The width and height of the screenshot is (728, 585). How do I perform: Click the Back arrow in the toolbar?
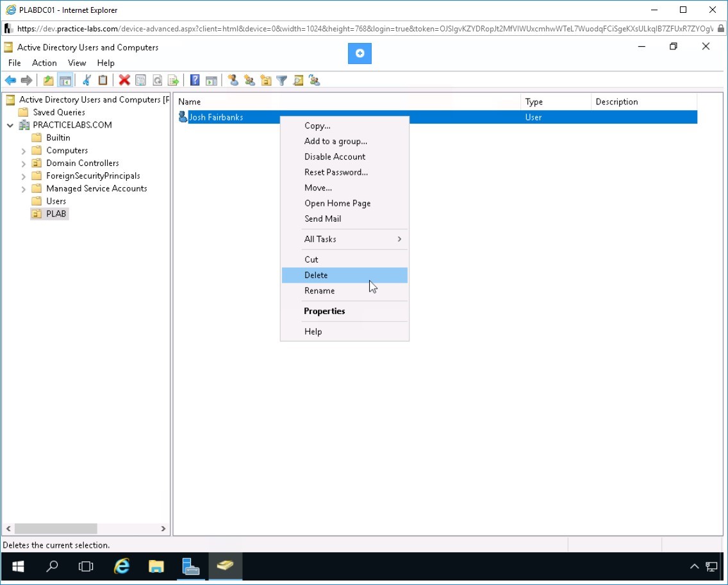[x=10, y=80]
